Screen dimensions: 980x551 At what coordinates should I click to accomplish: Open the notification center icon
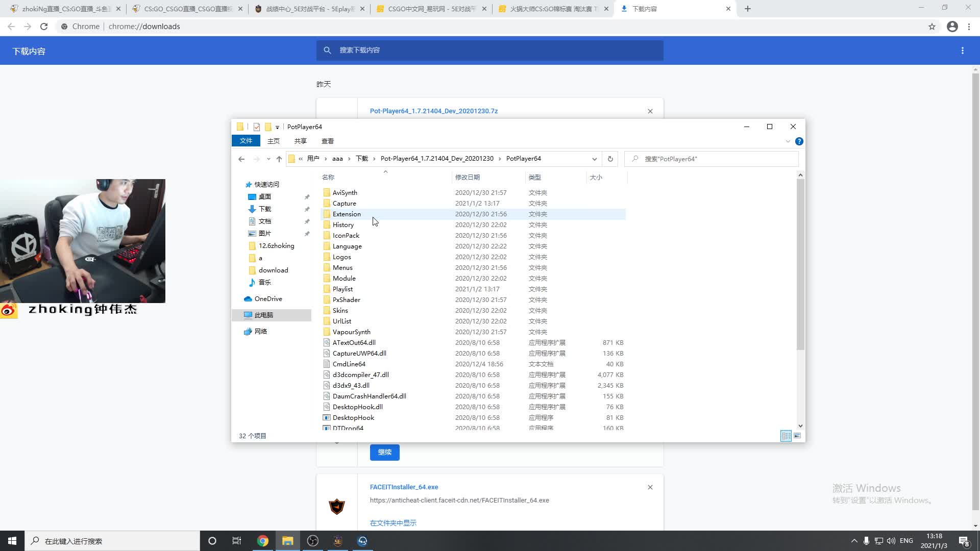964,541
